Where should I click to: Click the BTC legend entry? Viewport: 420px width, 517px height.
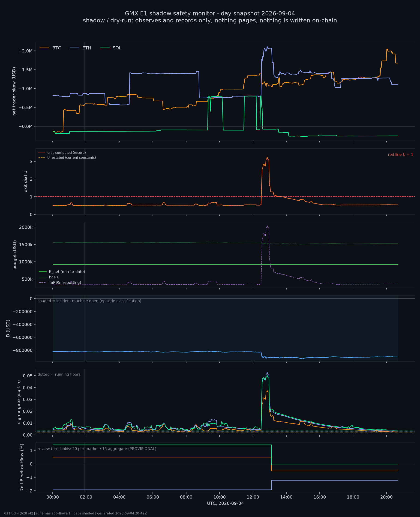(x=50, y=48)
